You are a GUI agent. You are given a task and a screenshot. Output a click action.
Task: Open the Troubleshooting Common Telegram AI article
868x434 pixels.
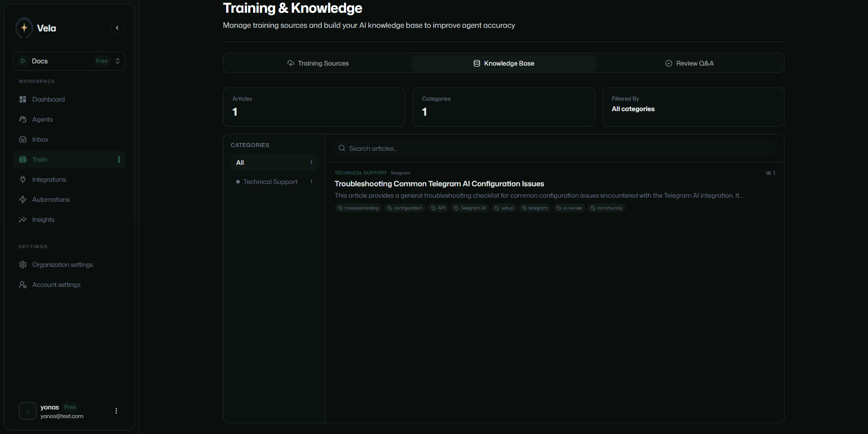(439, 184)
